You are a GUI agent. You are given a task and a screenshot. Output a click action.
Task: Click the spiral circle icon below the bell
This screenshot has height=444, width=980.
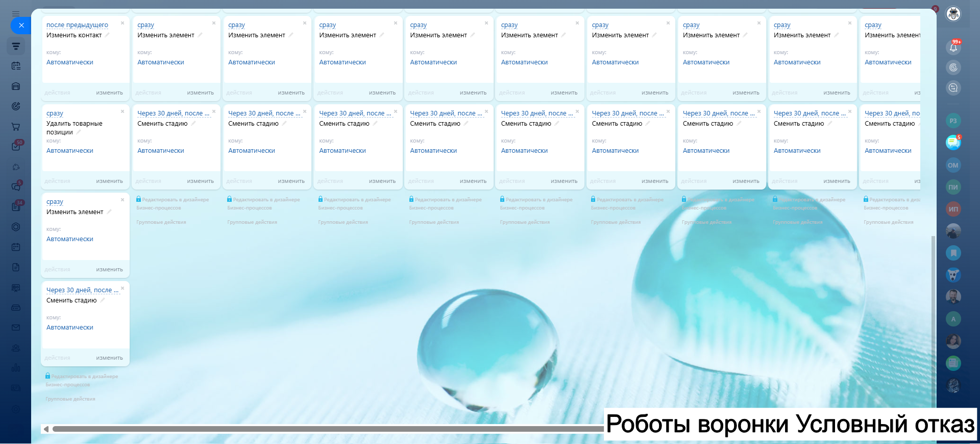[953, 67]
